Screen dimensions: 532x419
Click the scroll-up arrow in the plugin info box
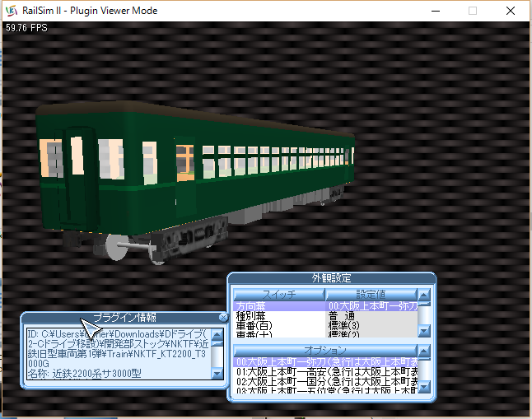217,334
